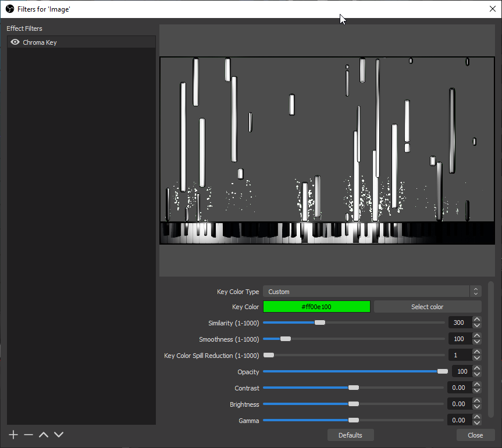Click the Contrast slider handle
The image size is (502, 448).
[x=354, y=388]
